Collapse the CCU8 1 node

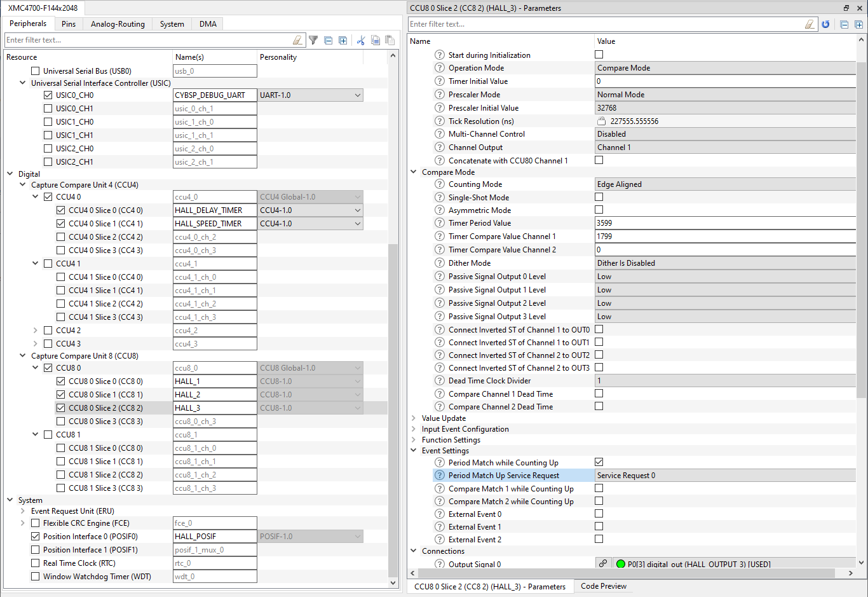36,435
